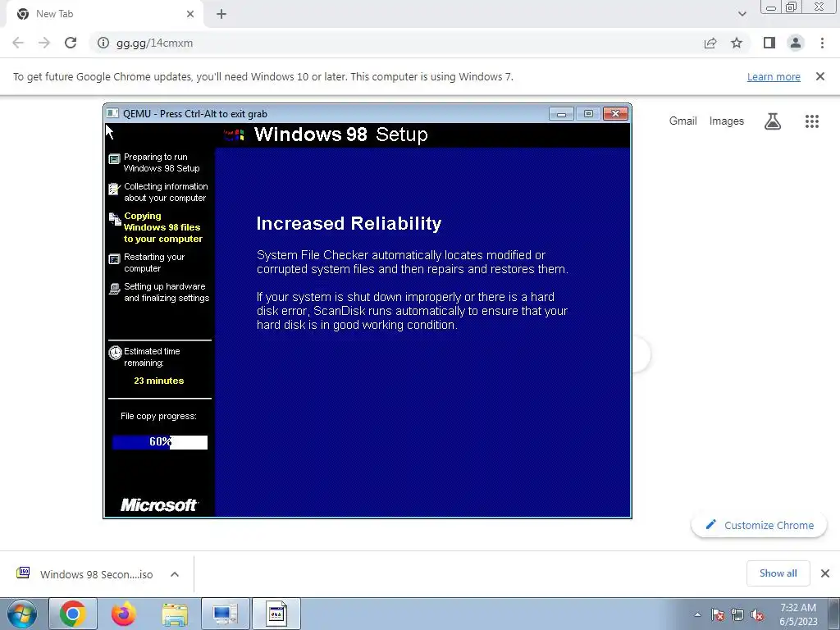Open the Chrome profile avatar menu

(796, 43)
